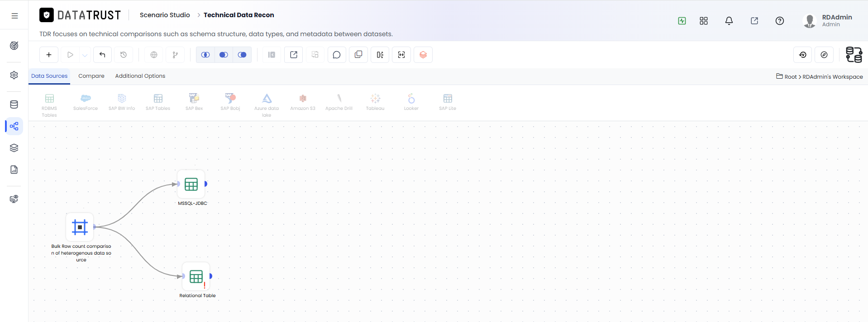Screen dimensions: 868x322
Task: Click the git branch icon in toolbar
Action: point(175,55)
